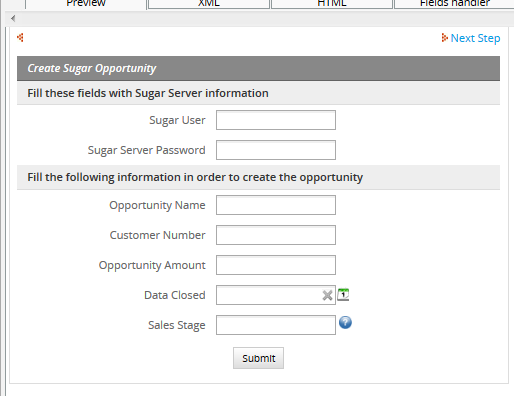Follow the Next Step link
Viewport: 514px width, 396px height.
475,38
